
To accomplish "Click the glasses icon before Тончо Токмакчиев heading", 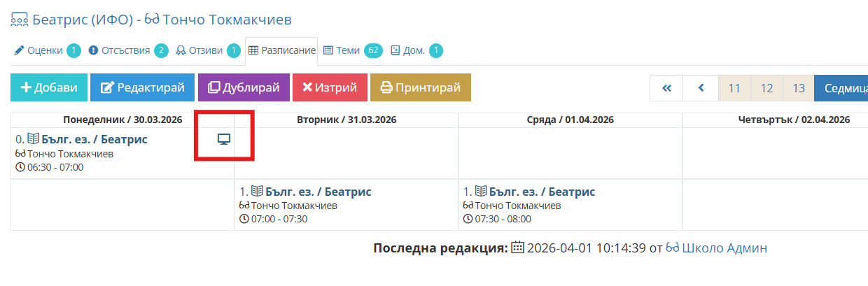I will pyautogui.click(x=153, y=20).
